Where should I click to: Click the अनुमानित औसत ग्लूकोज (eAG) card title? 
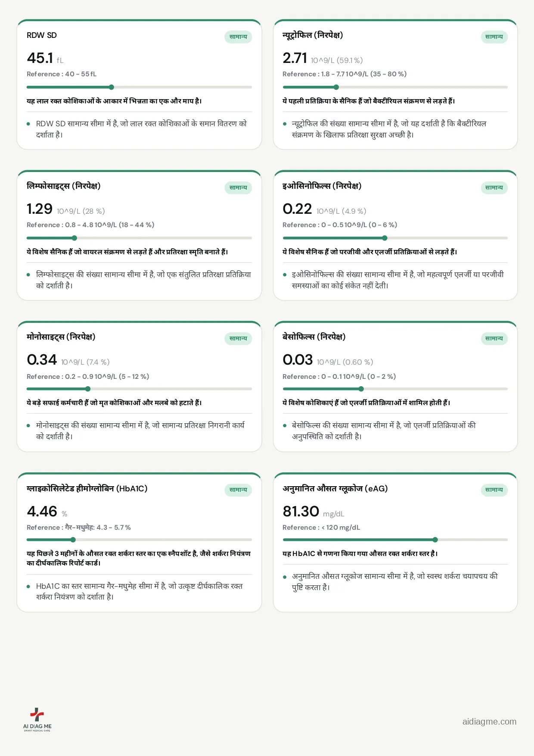click(x=335, y=488)
